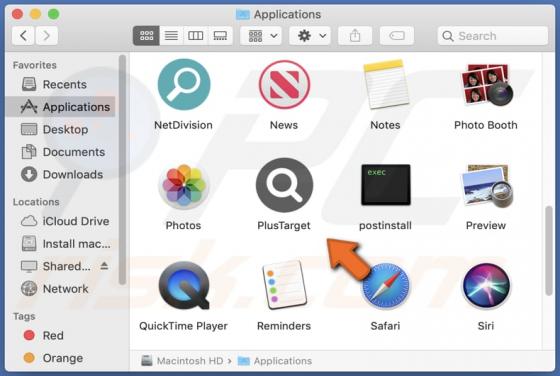Screen dimensions: 560x376
Task: Select the Orange tag
Action: click(x=61, y=358)
